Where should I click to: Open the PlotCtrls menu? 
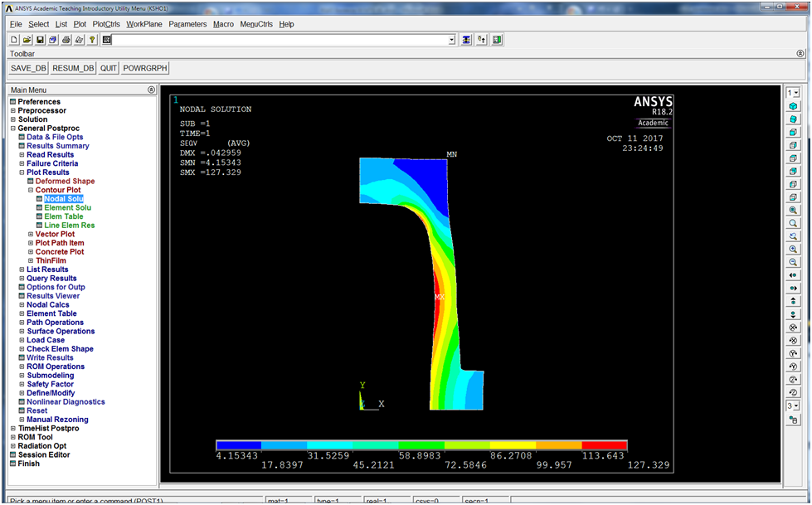pyautogui.click(x=106, y=24)
